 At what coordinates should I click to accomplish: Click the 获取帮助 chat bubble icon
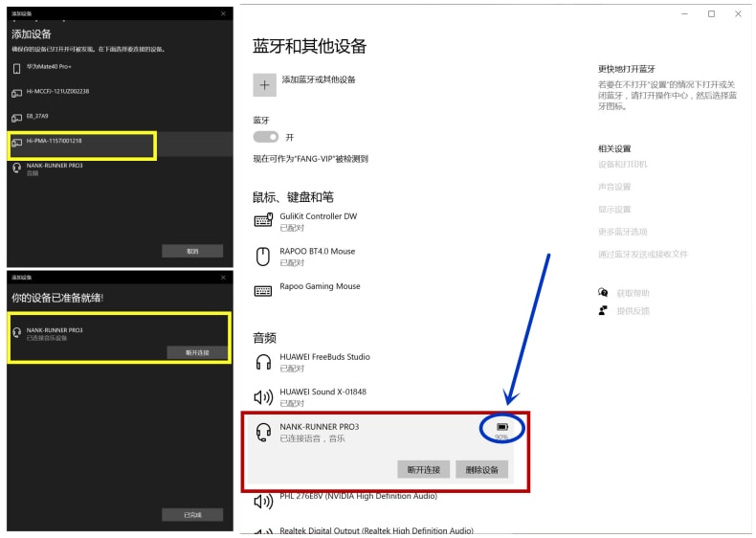603,292
